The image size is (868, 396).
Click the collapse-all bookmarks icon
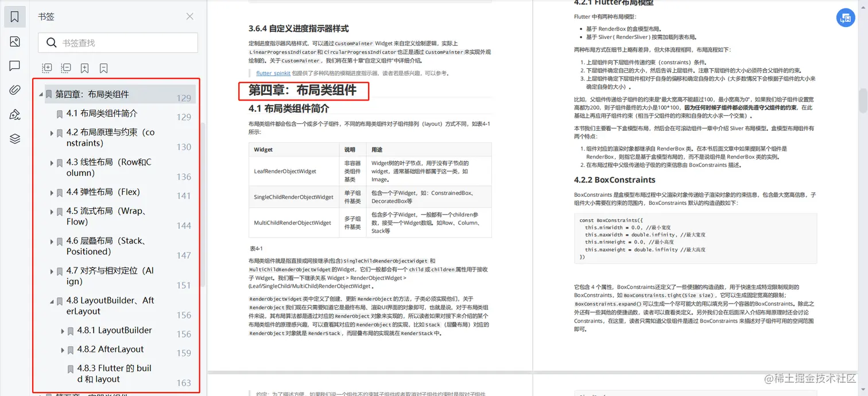(x=65, y=68)
